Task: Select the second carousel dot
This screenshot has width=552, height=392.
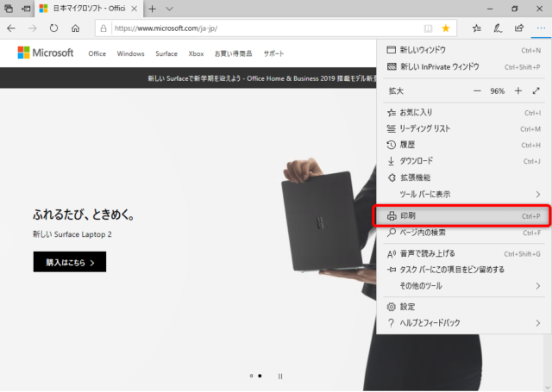Action: 260,376
